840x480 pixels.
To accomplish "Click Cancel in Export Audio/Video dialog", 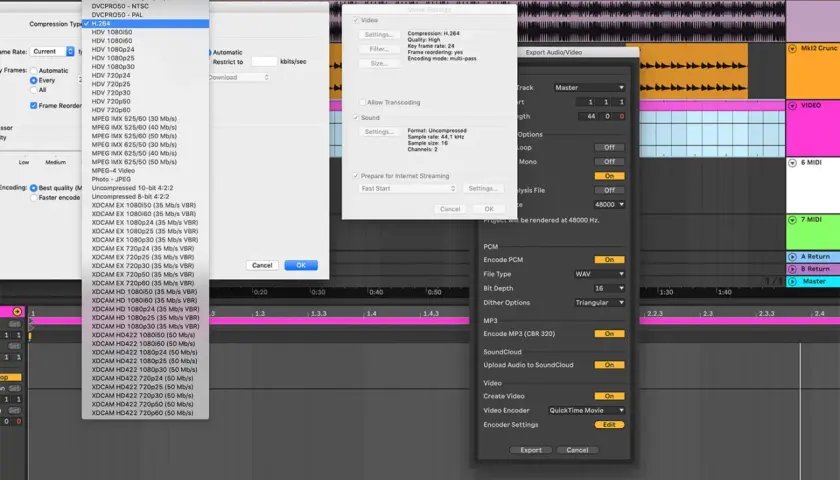I will pyautogui.click(x=578, y=450).
